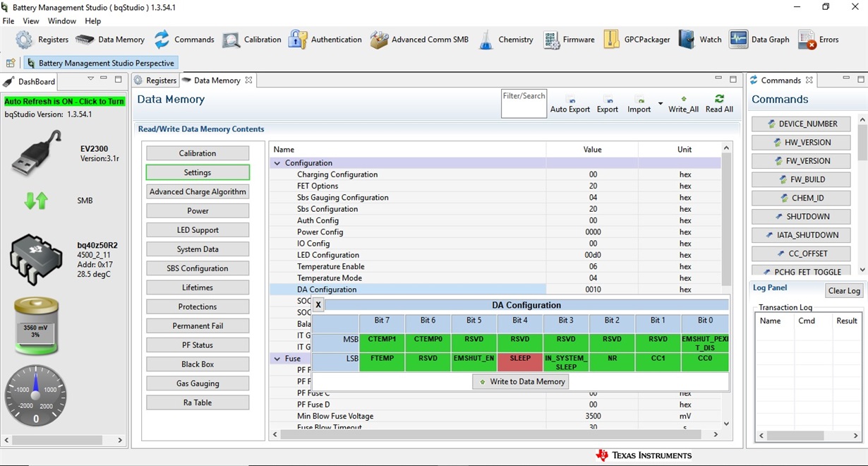Screen dimensions: 868x466
Task: Toggle the NR bit
Action: [x=612, y=362]
